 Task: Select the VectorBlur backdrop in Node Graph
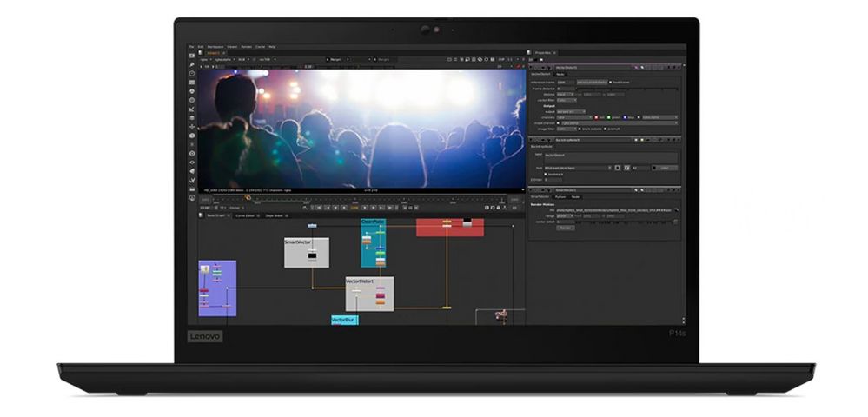(x=344, y=320)
